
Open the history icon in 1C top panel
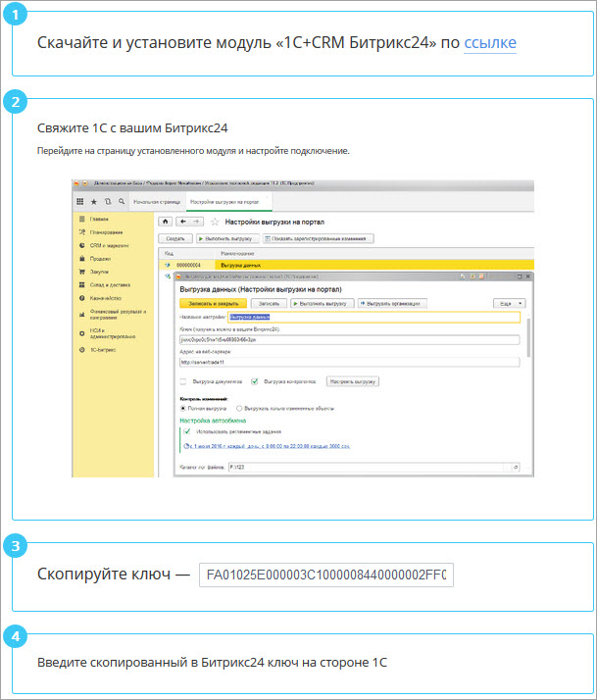(x=108, y=202)
